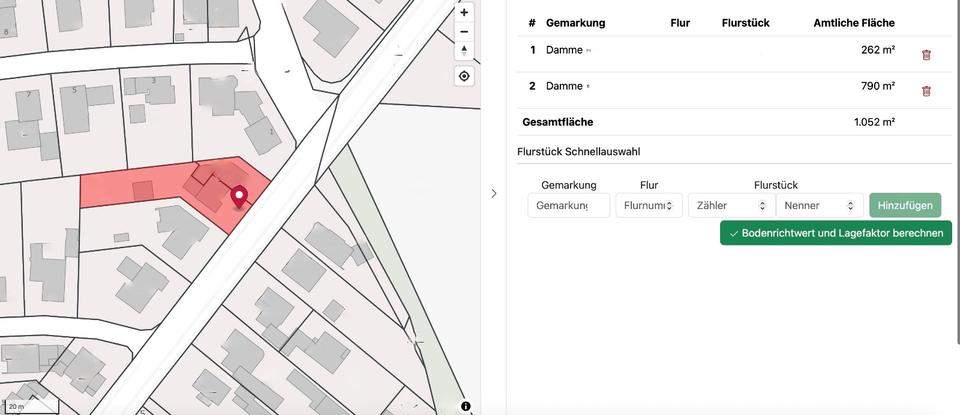Select the red highlighted parcel on map

(x=130, y=187)
